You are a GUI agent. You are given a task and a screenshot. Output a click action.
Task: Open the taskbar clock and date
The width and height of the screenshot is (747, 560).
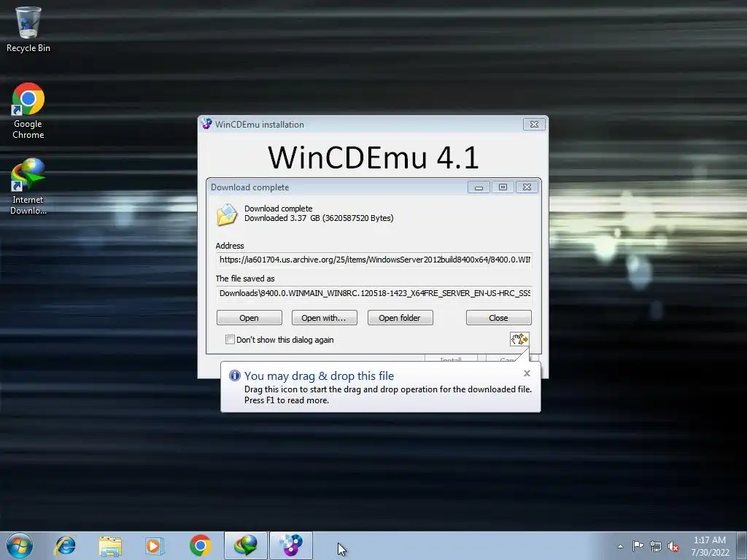click(710, 545)
